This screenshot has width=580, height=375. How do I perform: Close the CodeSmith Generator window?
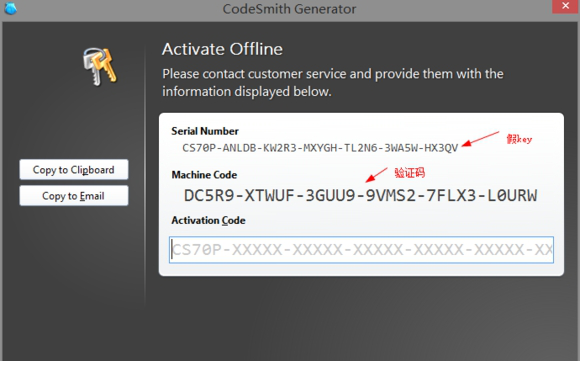[x=565, y=6]
